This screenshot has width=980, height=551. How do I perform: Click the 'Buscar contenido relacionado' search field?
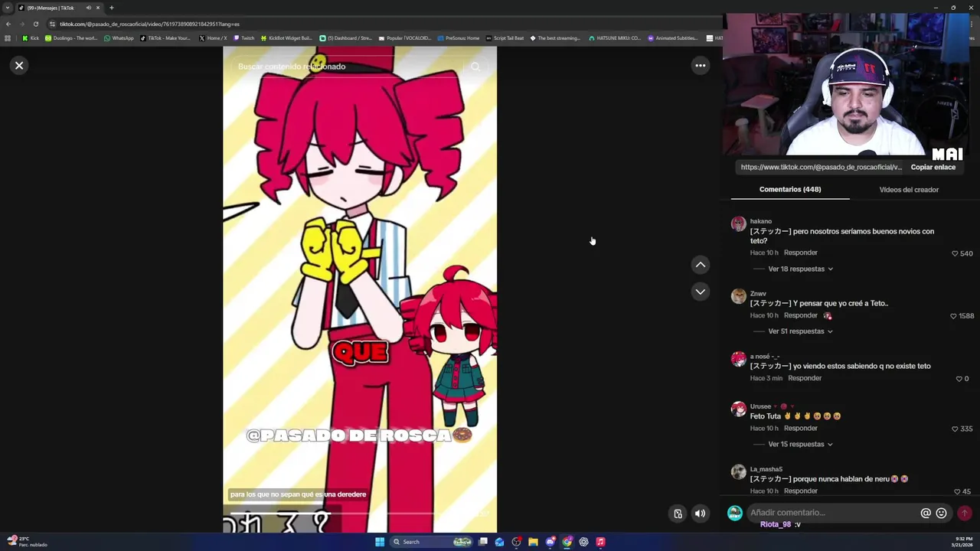[x=348, y=67]
